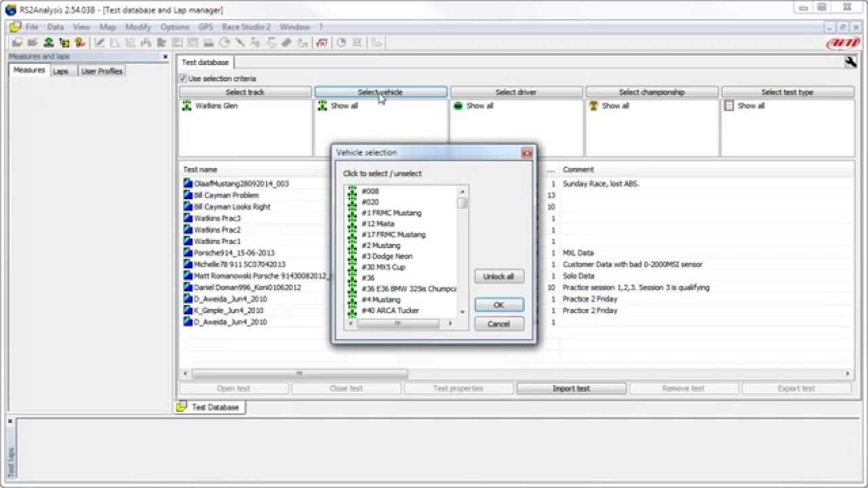Screen dimensions: 868x488
Task: Open the ? help menu
Action: point(321,27)
